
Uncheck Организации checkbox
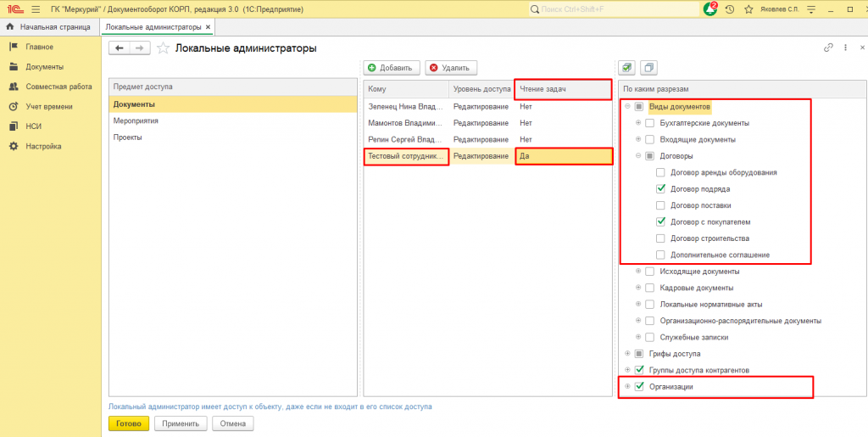click(x=639, y=386)
